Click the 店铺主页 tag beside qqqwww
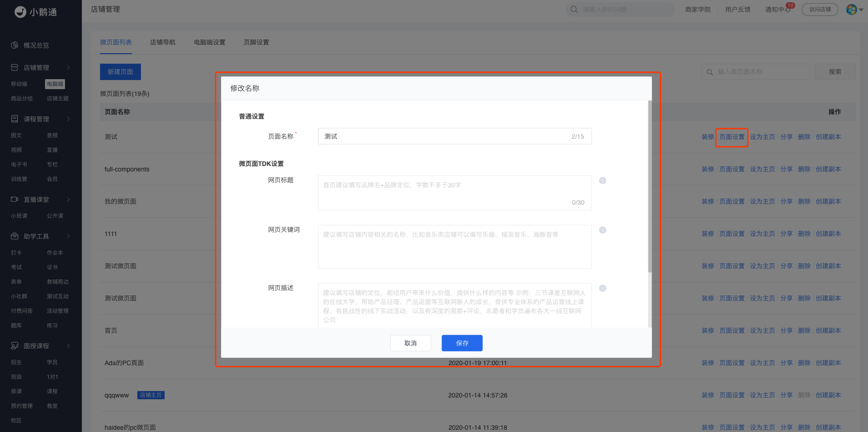This screenshot has width=868, height=432. coord(151,395)
